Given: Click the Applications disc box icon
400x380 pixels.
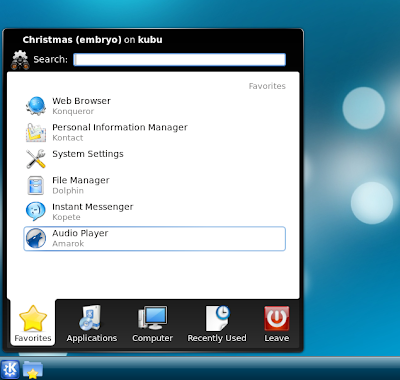Looking at the screenshot, I should pyautogui.click(x=91, y=318).
